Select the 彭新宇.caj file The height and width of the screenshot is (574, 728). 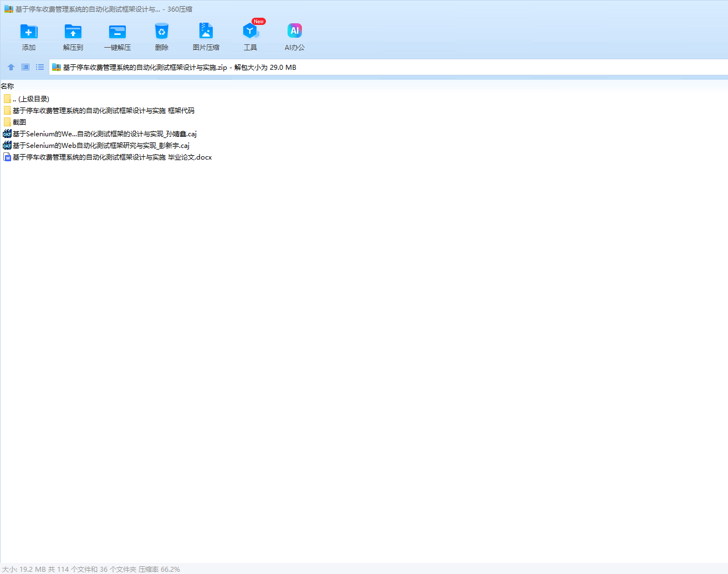click(101, 145)
